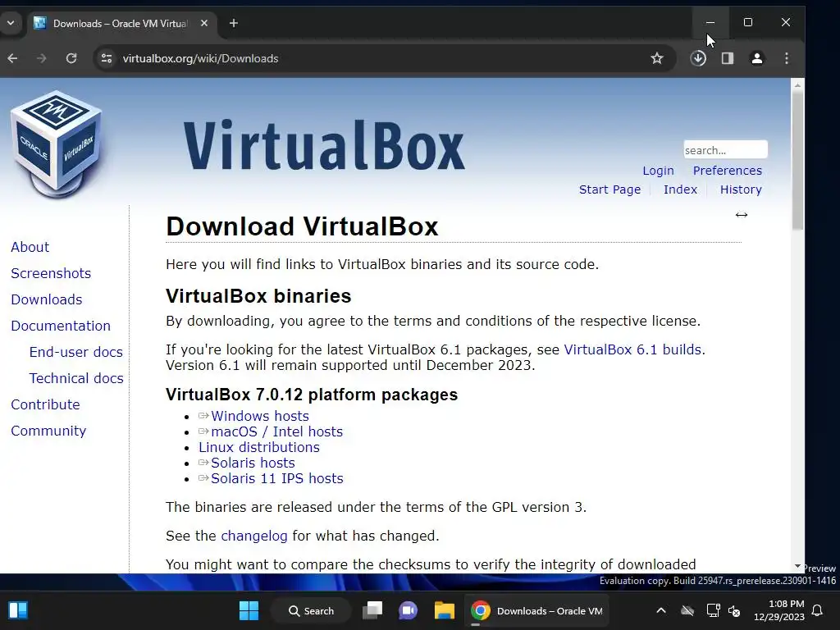The height and width of the screenshot is (630, 840).
Task: Open Task View on the taskbar
Action: point(373,610)
